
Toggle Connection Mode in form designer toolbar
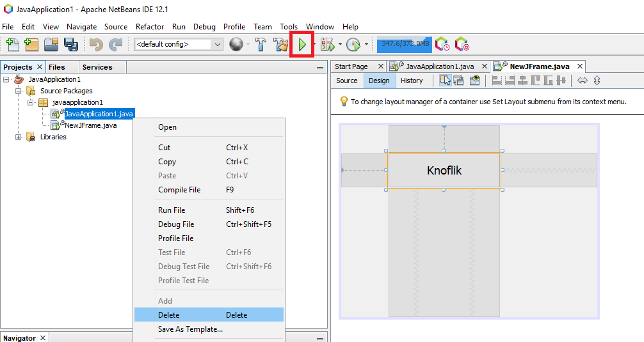tap(459, 81)
